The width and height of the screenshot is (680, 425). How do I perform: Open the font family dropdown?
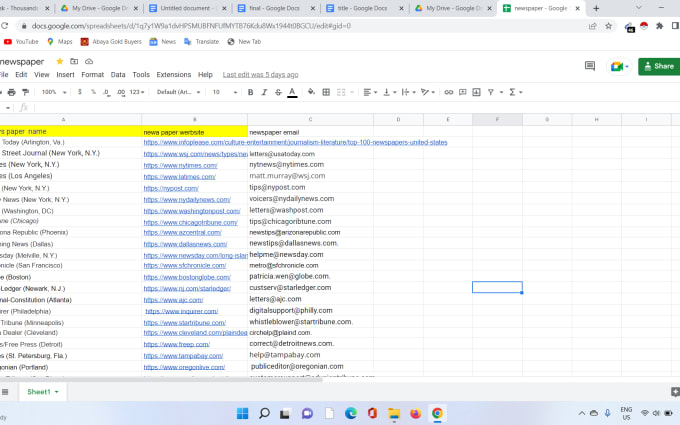pyautogui.click(x=178, y=92)
